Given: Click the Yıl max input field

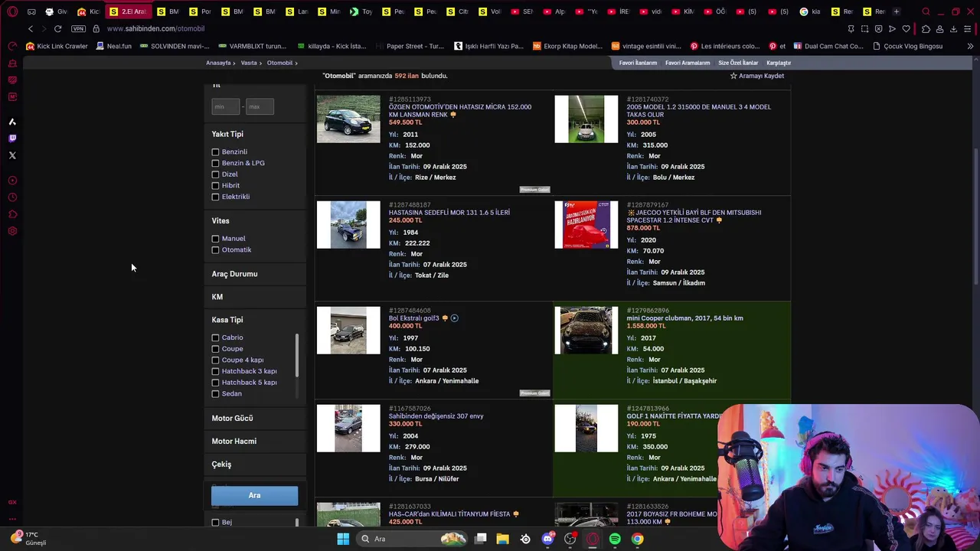Looking at the screenshot, I should pyautogui.click(x=260, y=106).
